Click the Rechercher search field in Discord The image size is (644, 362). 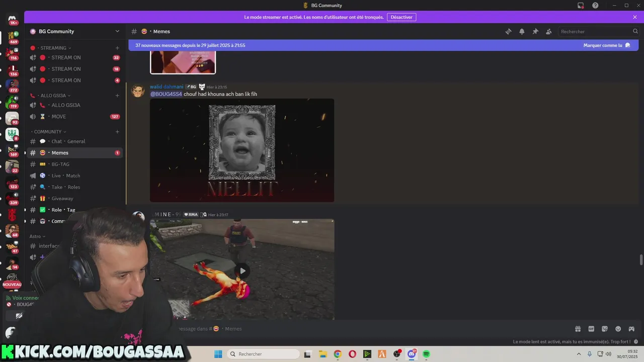tap(598, 31)
